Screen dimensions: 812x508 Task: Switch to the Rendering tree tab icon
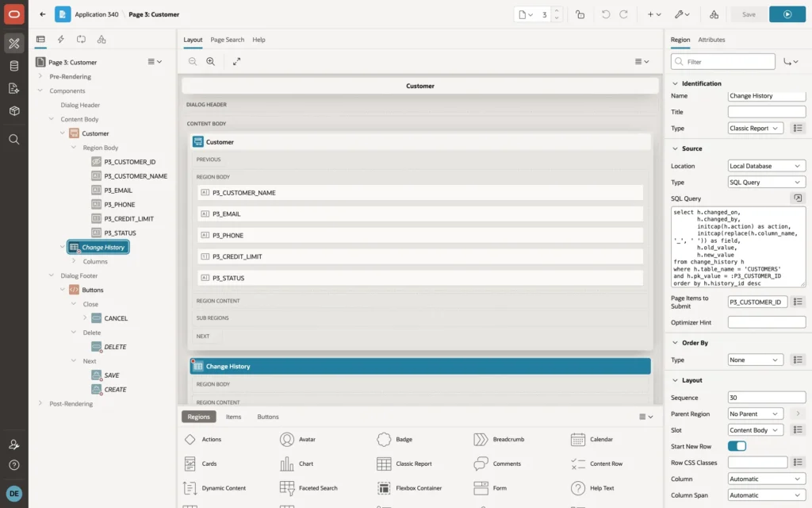(x=40, y=40)
